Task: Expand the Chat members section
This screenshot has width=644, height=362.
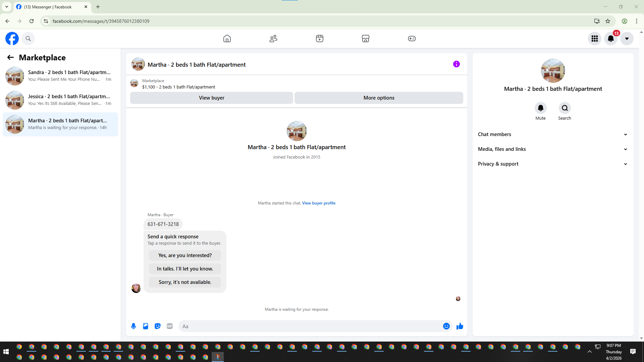Action: 553,134
